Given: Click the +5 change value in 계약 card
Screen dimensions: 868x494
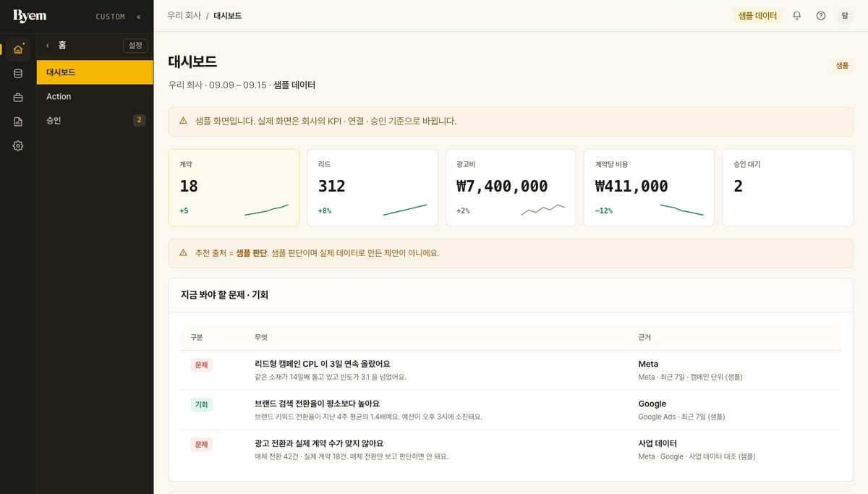Looking at the screenshot, I should pyautogui.click(x=184, y=210).
